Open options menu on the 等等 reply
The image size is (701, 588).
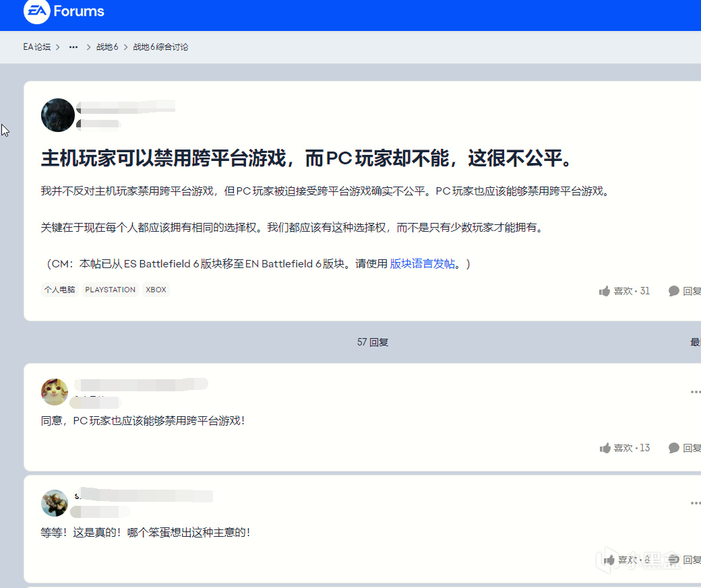pos(695,503)
